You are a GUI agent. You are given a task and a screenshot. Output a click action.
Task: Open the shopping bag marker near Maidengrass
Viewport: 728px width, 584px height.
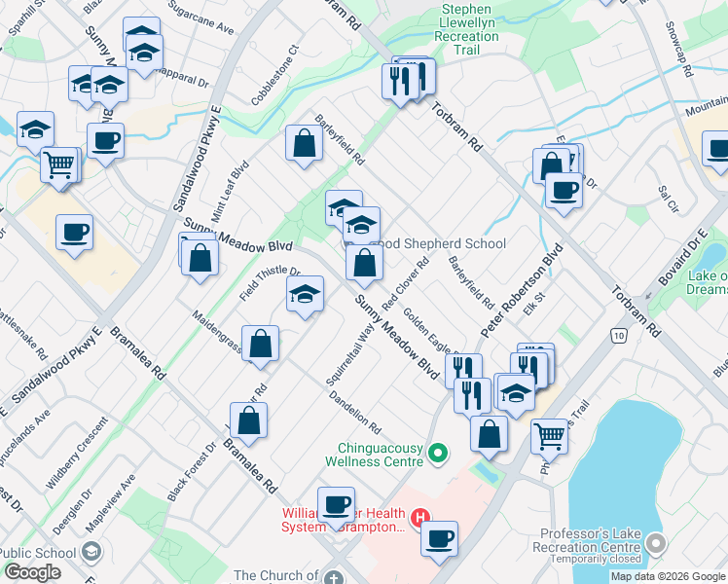261,345
